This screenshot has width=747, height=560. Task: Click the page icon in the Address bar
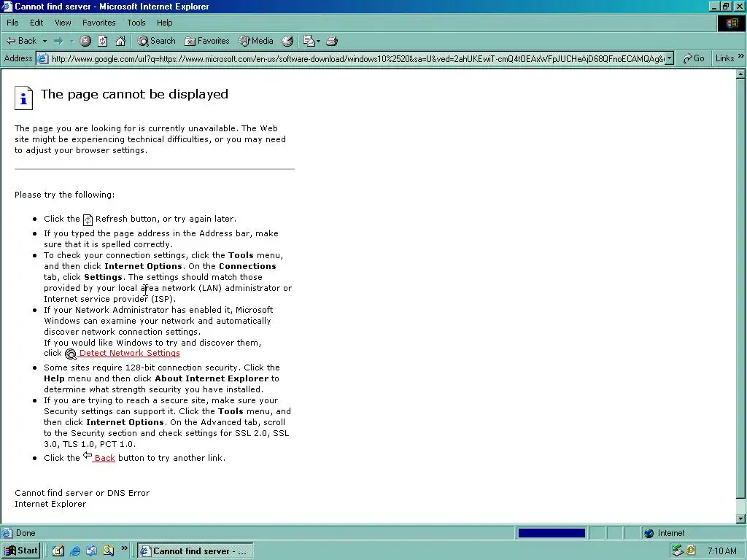click(x=43, y=58)
